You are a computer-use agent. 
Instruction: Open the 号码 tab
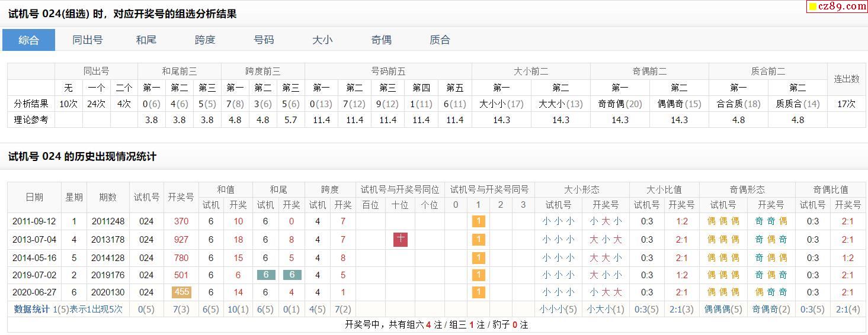point(264,40)
